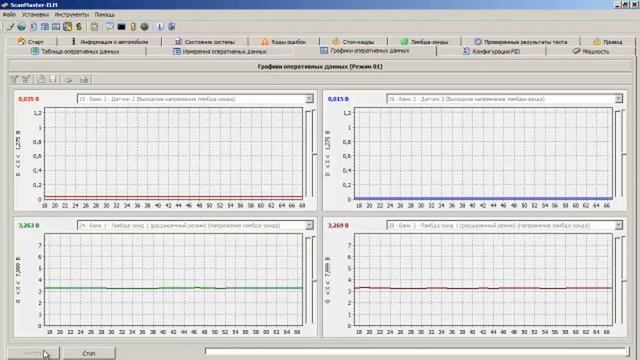This screenshot has width=640, height=360.
Task: Adjust rightmost vertical slider of 0,015 В graph
Action: pos(623,153)
